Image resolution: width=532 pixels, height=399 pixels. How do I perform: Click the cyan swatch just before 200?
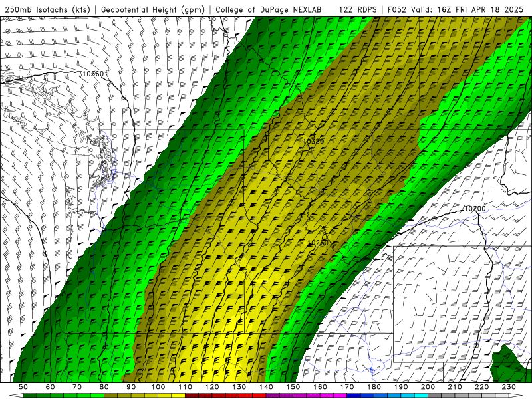421,395
